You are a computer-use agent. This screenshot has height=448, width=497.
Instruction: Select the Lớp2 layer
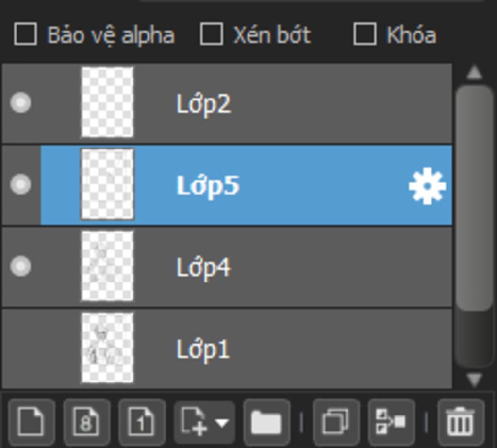291,103
